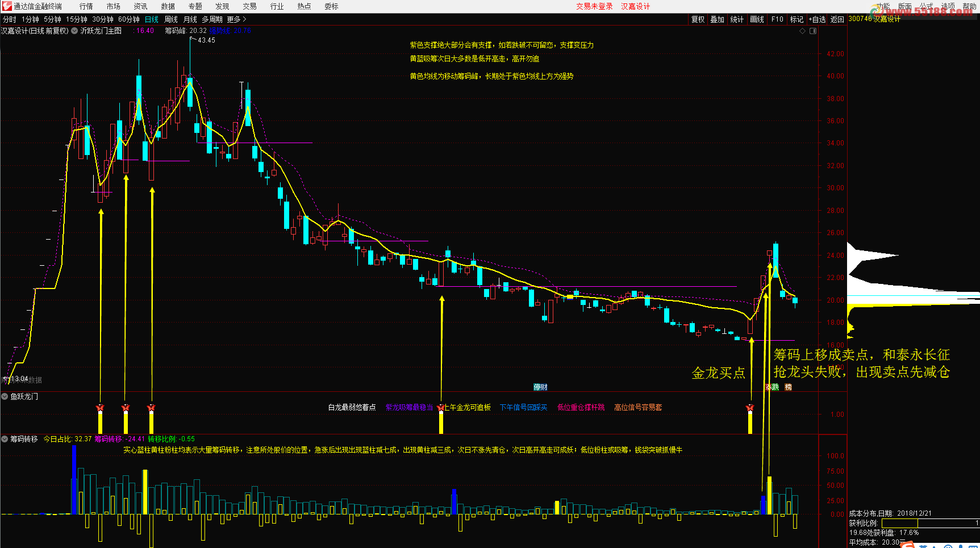Click the 返回 back button
980x548 pixels.
coord(837,19)
